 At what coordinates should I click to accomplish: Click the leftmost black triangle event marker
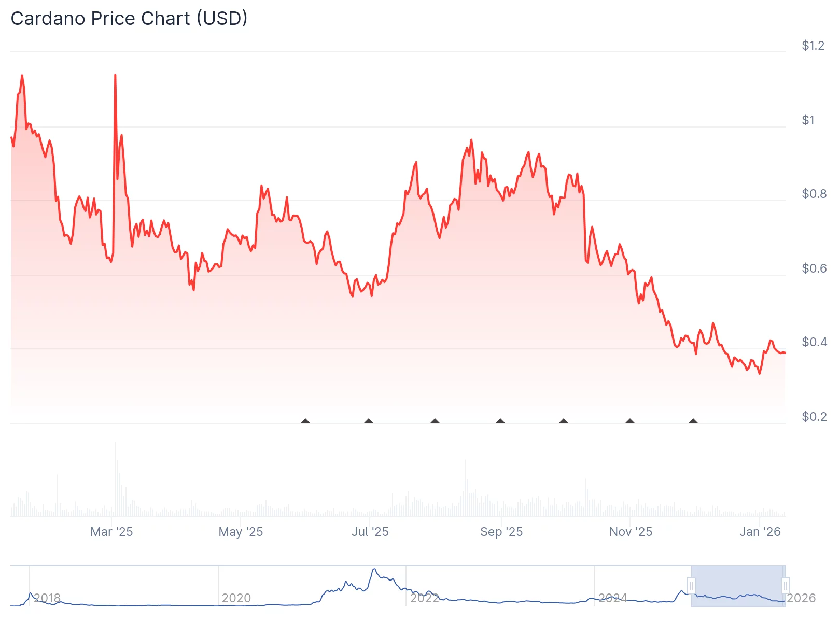coord(305,421)
